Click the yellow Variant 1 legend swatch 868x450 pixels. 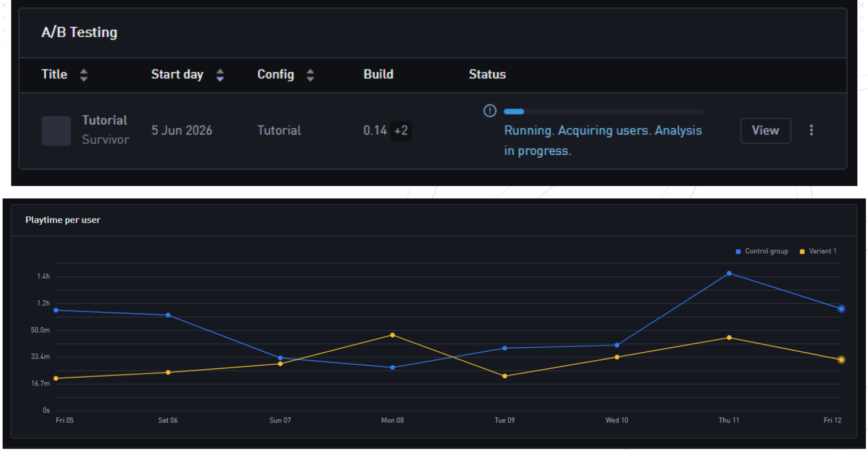pyautogui.click(x=802, y=251)
